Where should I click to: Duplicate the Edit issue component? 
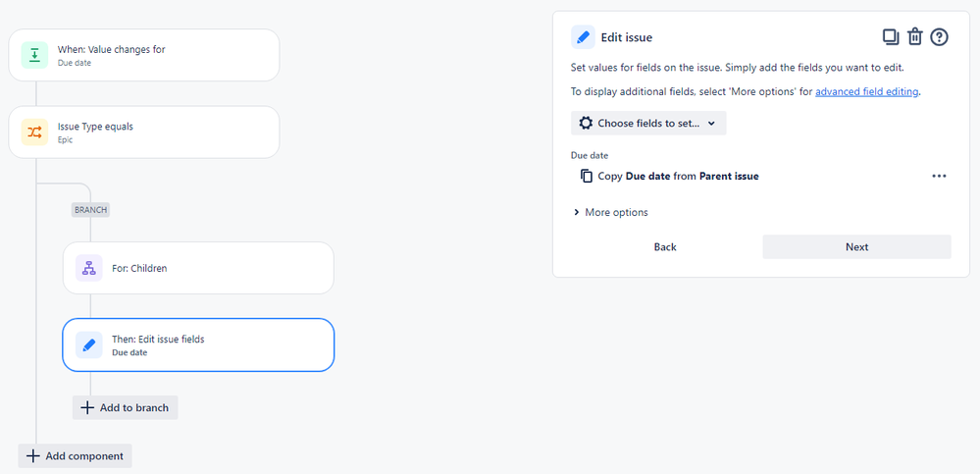(891, 37)
